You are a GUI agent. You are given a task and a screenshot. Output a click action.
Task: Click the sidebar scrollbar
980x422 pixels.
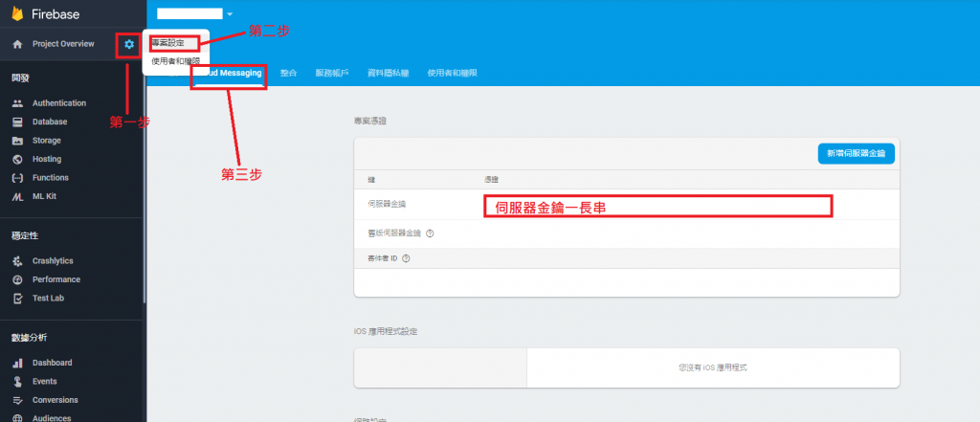[145, 181]
